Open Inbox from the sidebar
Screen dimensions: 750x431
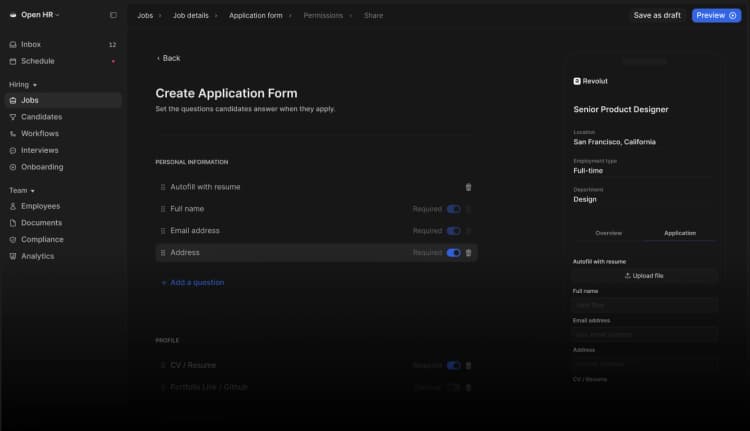(x=63, y=44)
